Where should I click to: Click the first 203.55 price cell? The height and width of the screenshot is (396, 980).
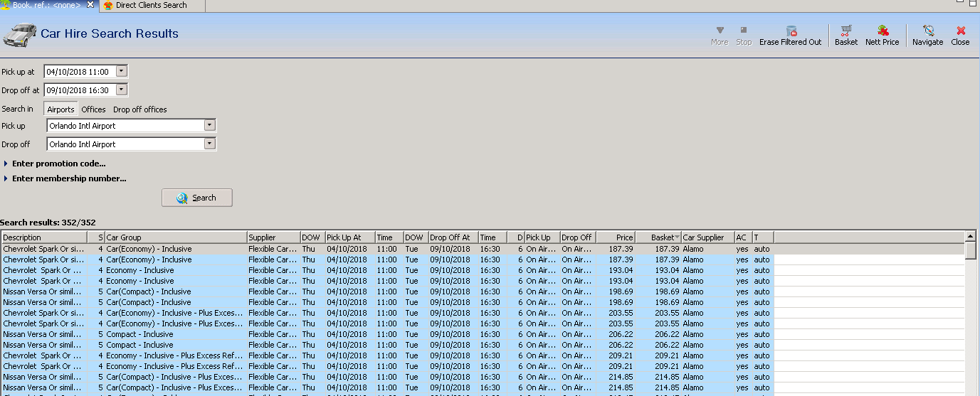click(616, 313)
